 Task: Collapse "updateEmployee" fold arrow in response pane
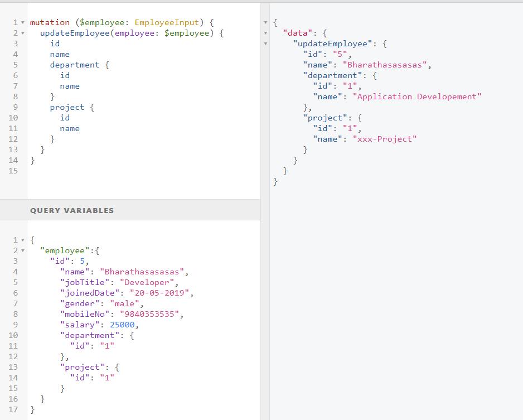point(265,44)
